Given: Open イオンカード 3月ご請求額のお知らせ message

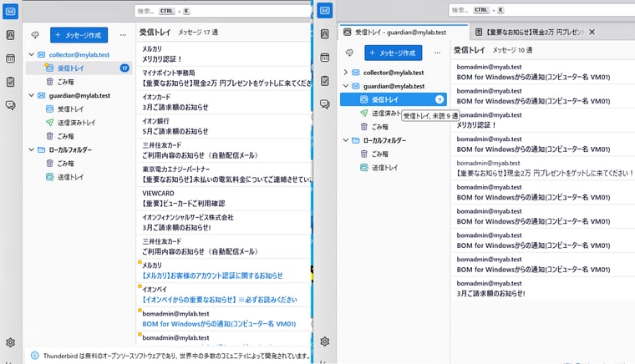Looking at the screenshot, I should (224, 102).
